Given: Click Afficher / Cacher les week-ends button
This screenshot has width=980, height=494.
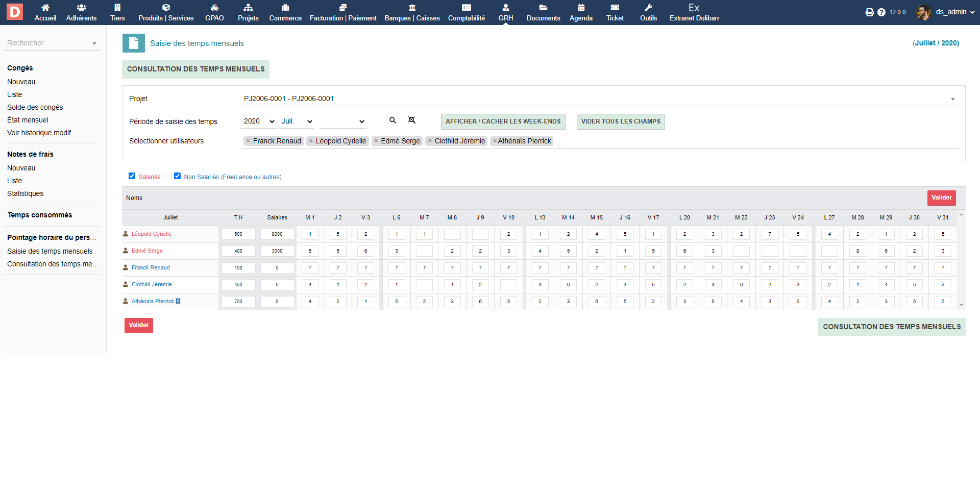Looking at the screenshot, I should [503, 121].
